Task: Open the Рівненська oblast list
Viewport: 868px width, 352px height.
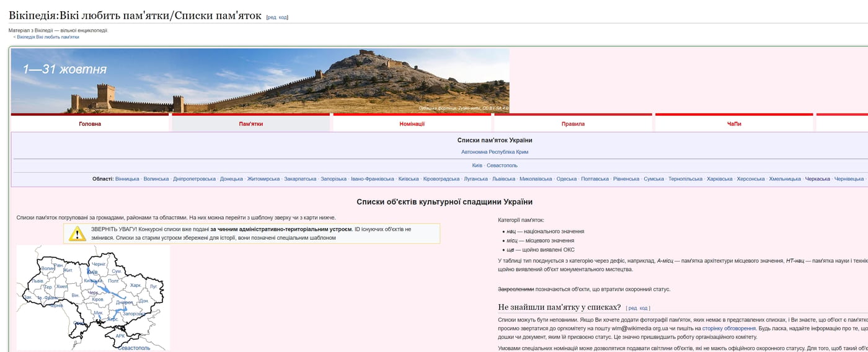Action: coord(626,179)
